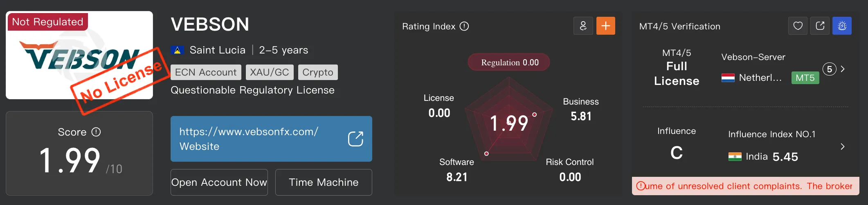Click the MT5 green badge
Viewport: 868px width, 205px height.
805,78
